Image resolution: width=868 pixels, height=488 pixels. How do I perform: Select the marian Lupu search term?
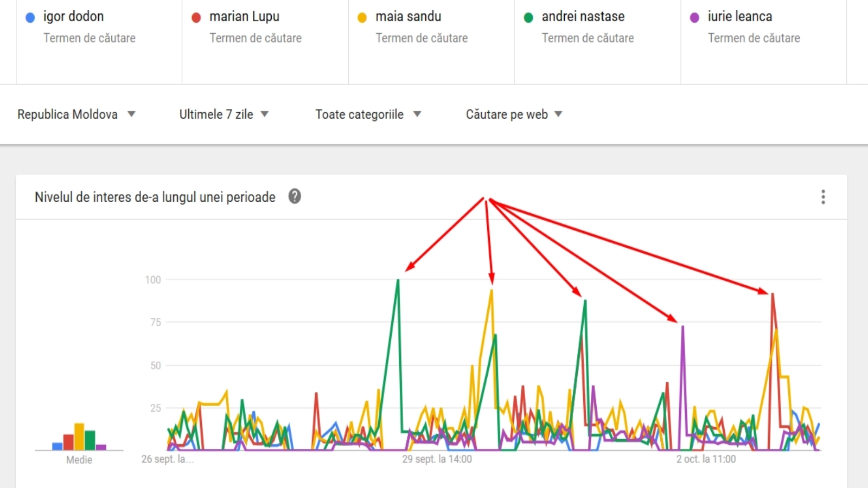244,17
